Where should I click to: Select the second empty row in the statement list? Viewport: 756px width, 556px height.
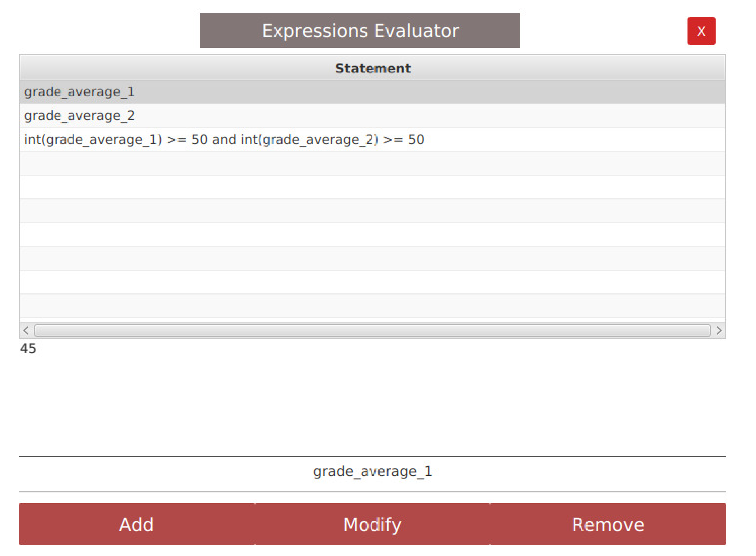click(x=372, y=187)
